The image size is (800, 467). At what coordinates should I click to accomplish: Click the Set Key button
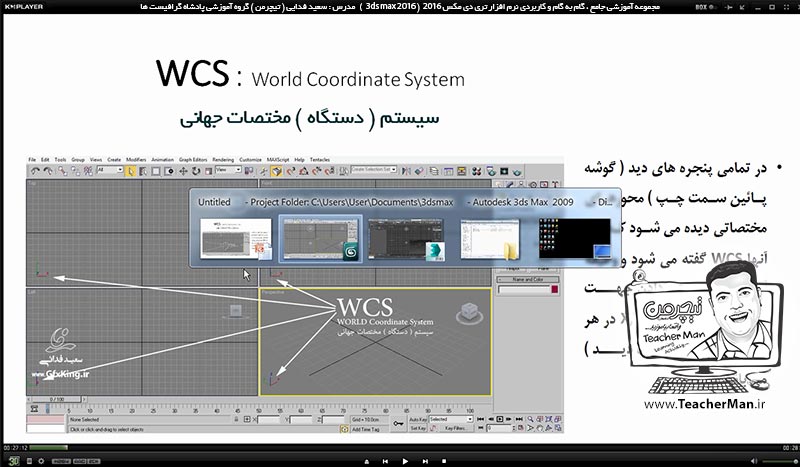point(418,428)
